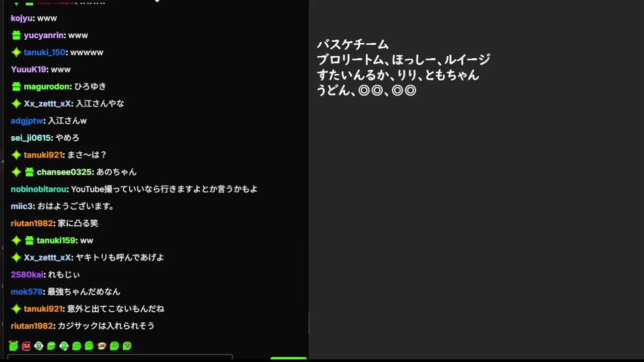The image size is (644, 362).
Task: Click tanuki921 on the まさ〜は？ message
Action: (x=43, y=155)
